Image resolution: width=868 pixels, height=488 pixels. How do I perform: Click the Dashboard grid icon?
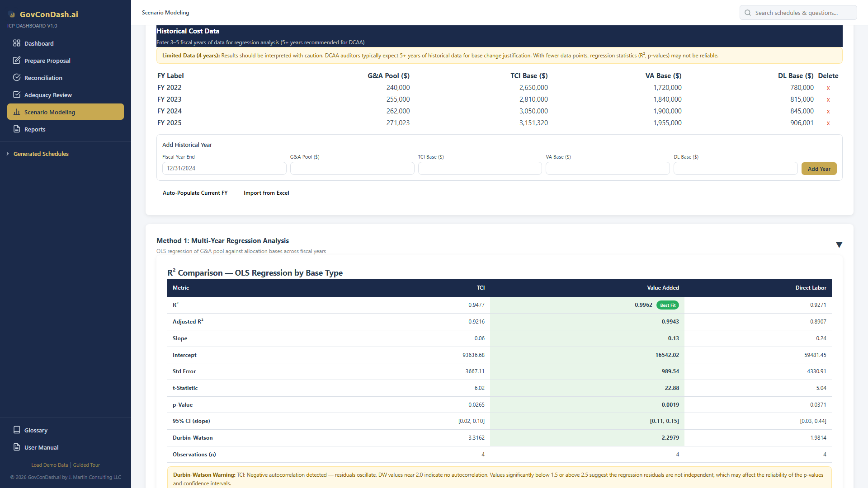[17, 43]
